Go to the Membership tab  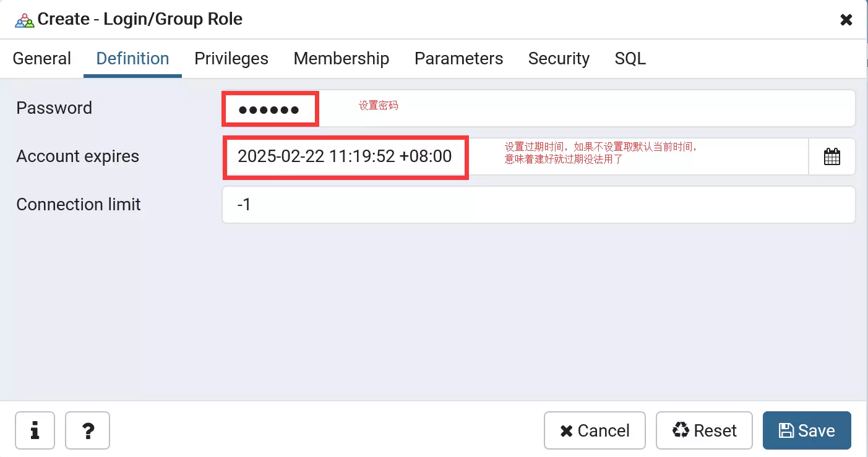coord(341,59)
